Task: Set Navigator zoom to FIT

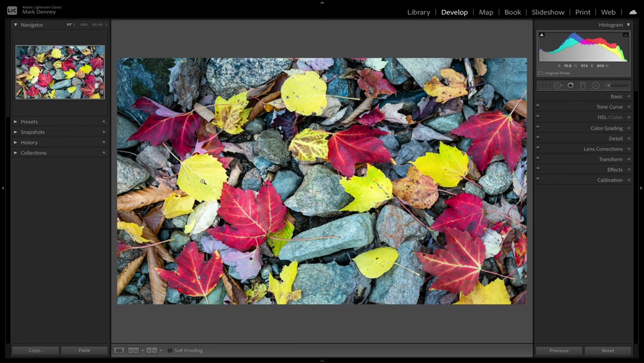Action: coord(69,25)
